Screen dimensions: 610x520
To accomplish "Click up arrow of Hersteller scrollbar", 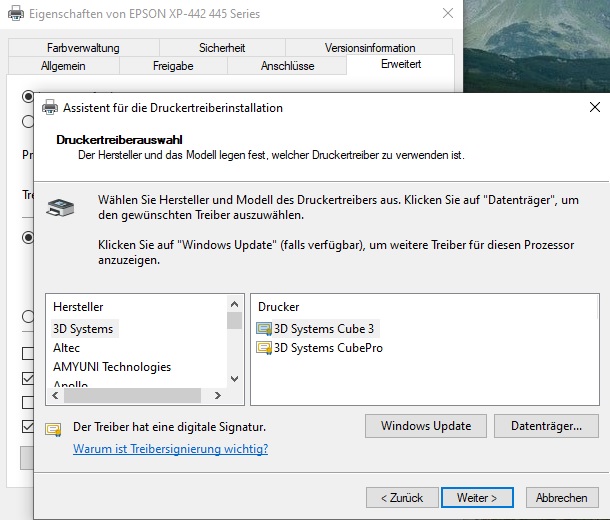I will (x=235, y=304).
